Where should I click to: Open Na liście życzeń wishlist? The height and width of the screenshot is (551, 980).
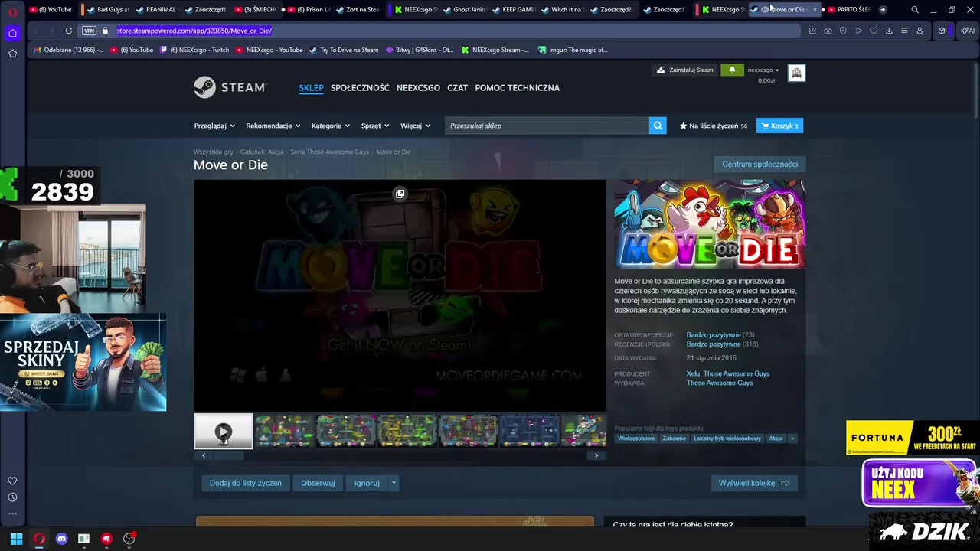713,126
